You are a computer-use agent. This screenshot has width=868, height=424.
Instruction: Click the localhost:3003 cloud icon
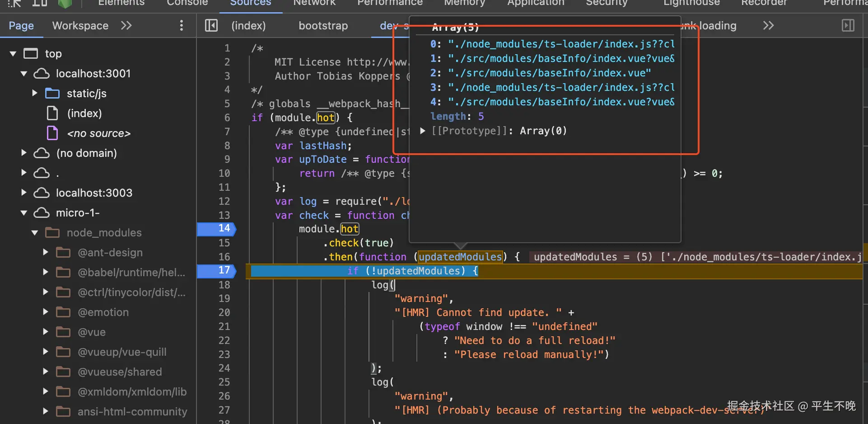[x=42, y=193]
